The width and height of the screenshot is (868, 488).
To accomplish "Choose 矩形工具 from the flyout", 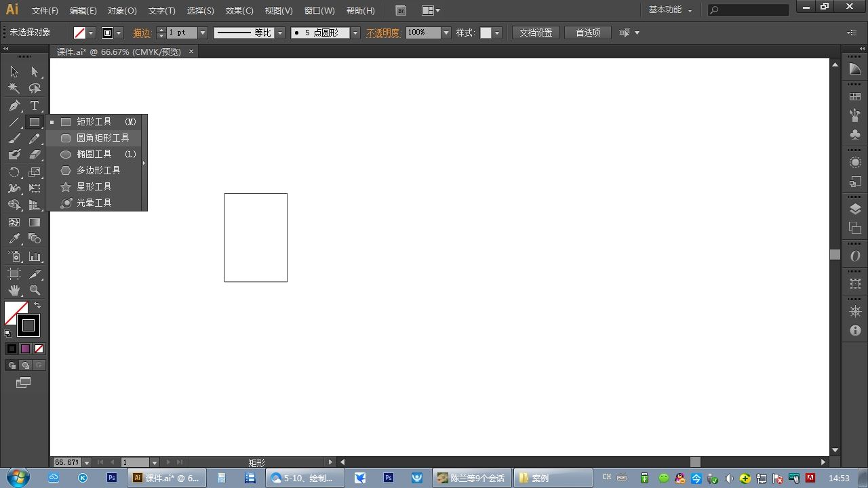I will pyautogui.click(x=94, y=122).
